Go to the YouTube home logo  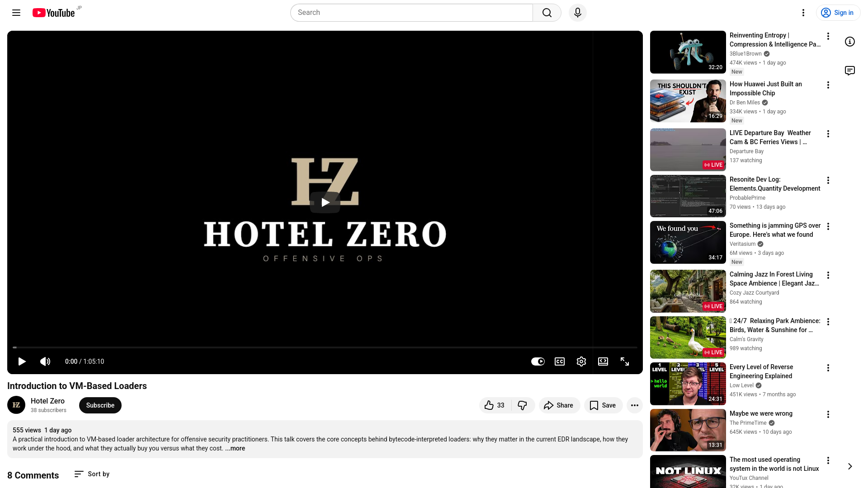[53, 13]
